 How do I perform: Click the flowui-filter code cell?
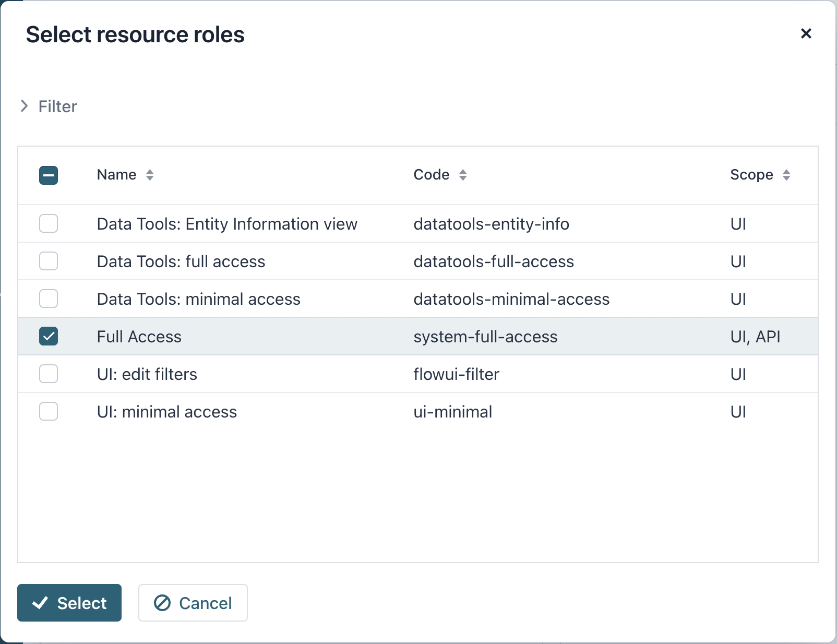(456, 374)
